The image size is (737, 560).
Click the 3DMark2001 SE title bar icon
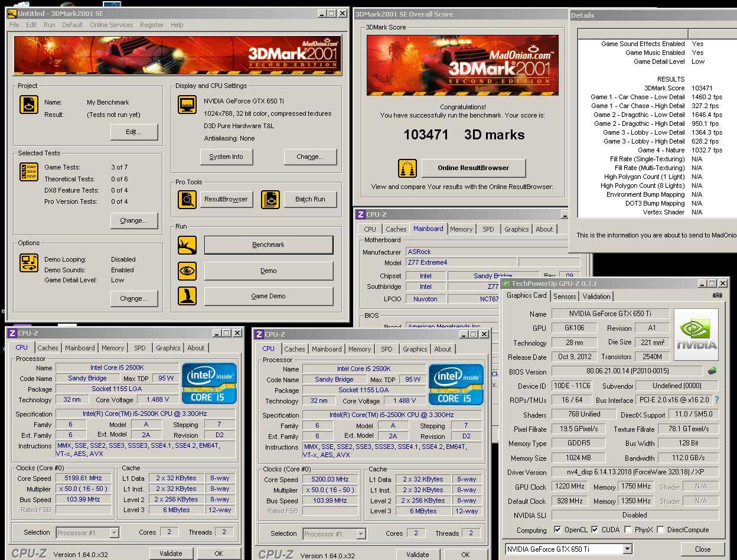[x=11, y=13]
